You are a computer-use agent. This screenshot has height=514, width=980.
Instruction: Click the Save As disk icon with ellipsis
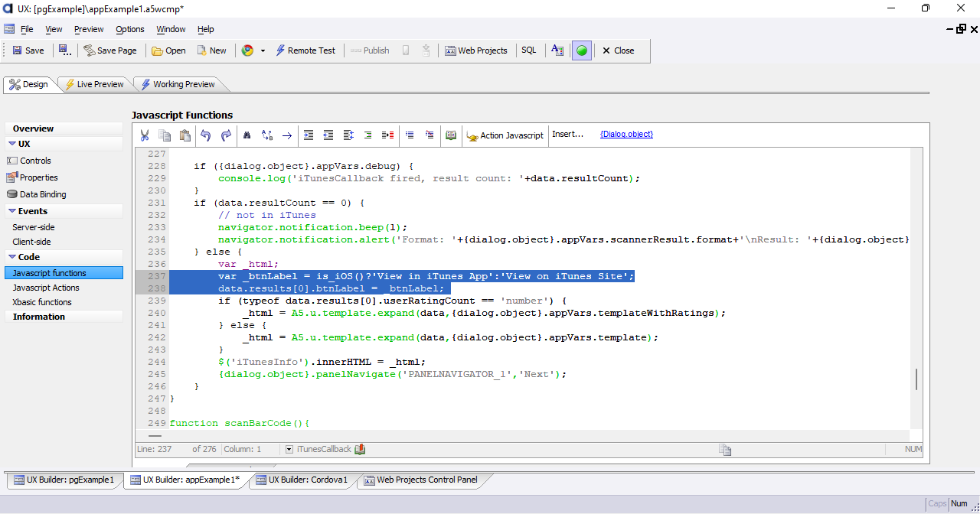coord(65,50)
